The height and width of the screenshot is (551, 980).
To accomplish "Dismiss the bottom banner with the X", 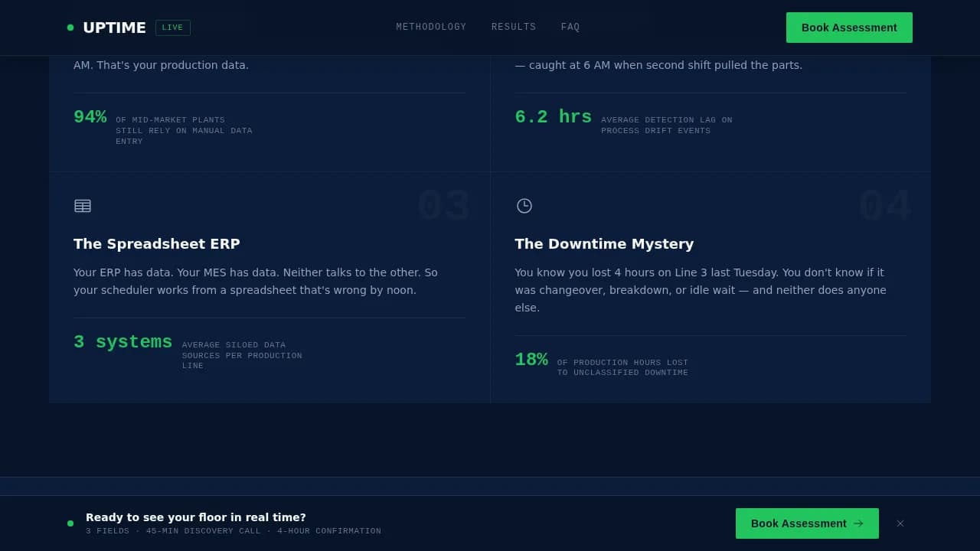I will coord(900,523).
